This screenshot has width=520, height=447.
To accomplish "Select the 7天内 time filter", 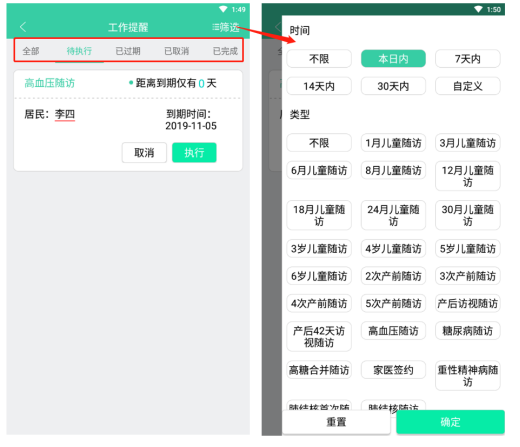I will pos(468,59).
